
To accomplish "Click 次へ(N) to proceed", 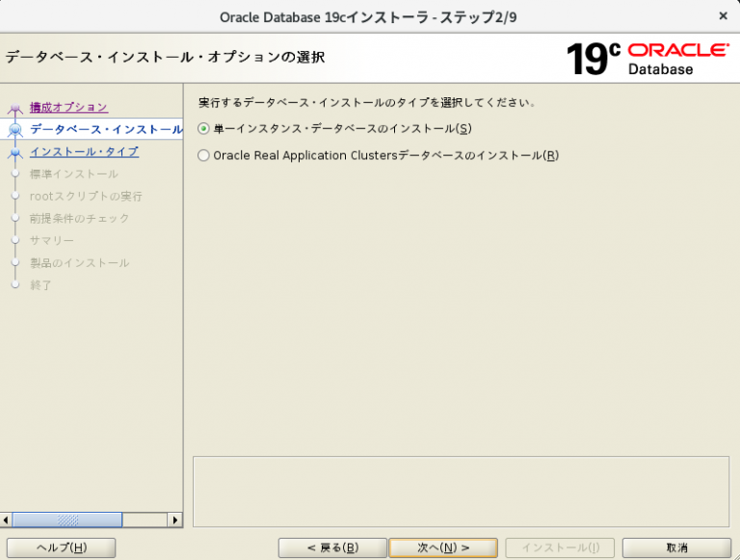I will [443, 547].
